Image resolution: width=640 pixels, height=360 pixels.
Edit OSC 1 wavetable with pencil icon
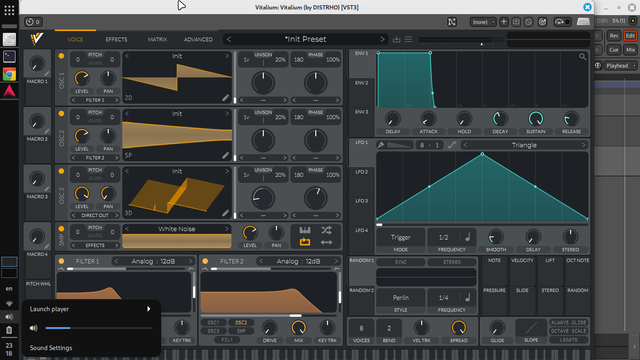pyautogui.click(x=225, y=98)
